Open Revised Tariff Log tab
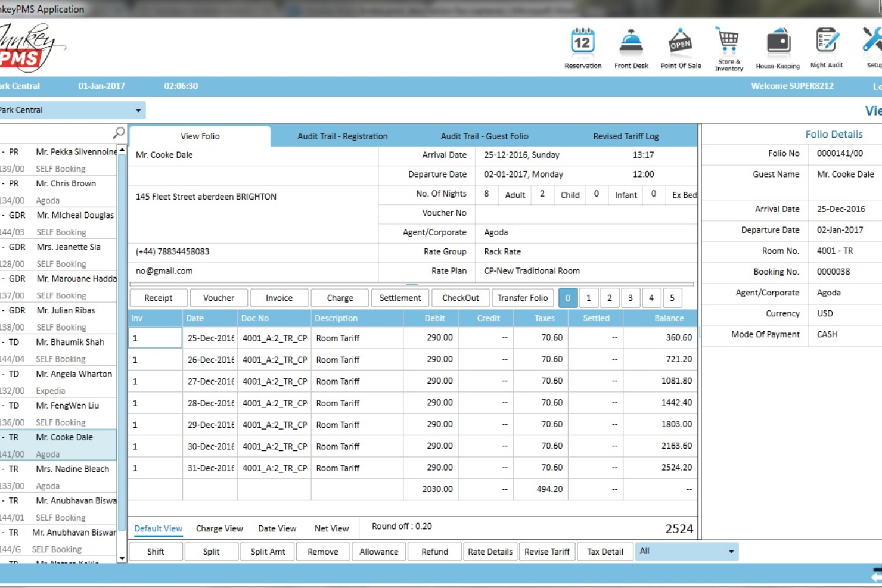Image resolution: width=882 pixels, height=588 pixels. click(626, 136)
